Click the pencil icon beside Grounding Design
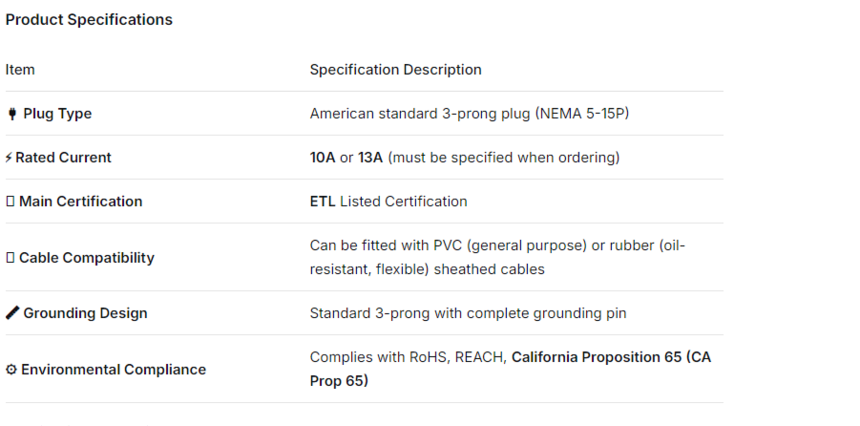 pyautogui.click(x=12, y=314)
